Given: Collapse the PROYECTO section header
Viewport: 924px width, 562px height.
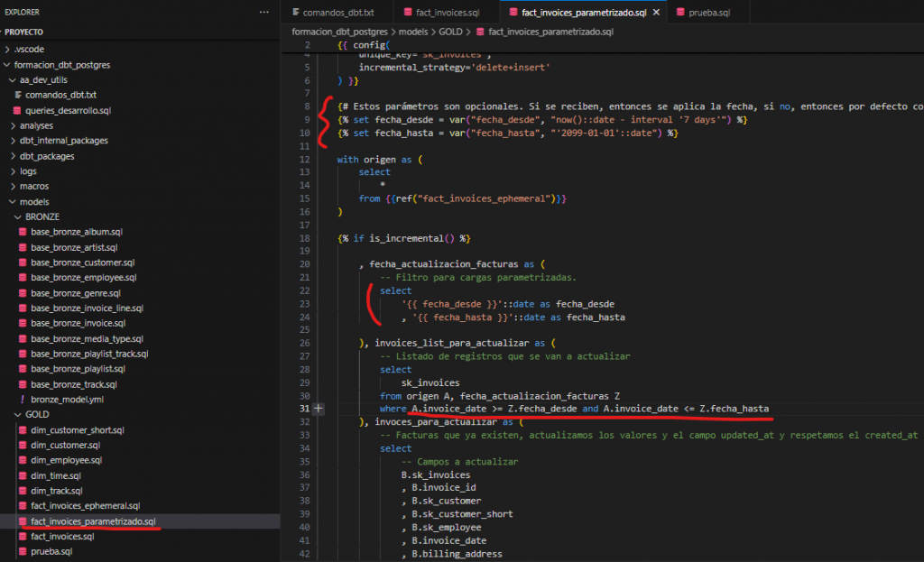Looking at the screenshot, I should tap(23, 31).
